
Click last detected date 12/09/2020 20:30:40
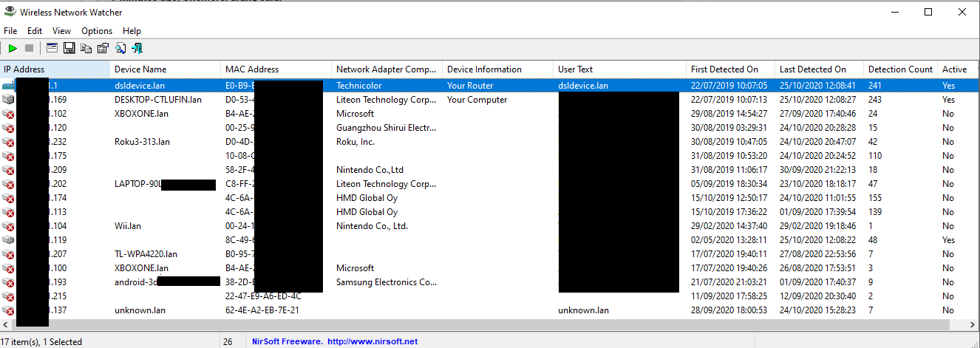[x=817, y=296]
